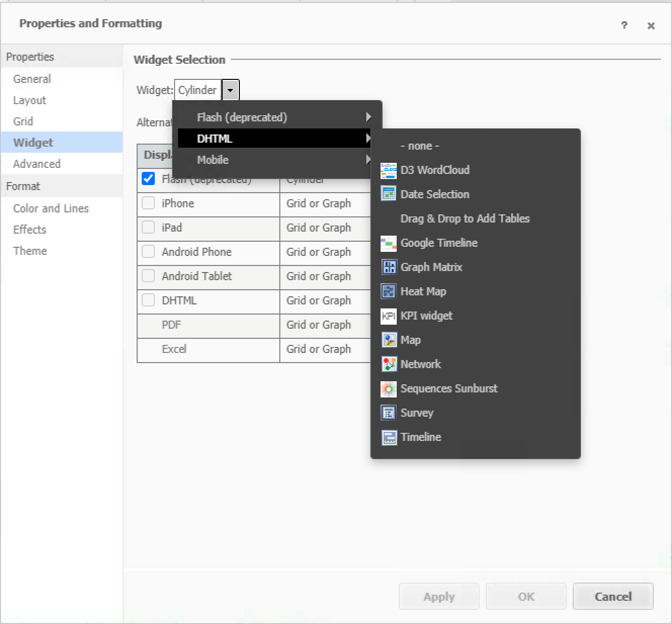Screen dimensions: 672x624
Task: Select '- none -' in DHTML submenu
Action: point(419,146)
